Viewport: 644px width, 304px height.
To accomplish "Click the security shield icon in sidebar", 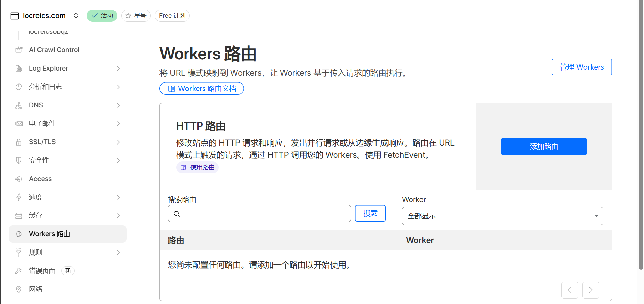I will 19,161.
